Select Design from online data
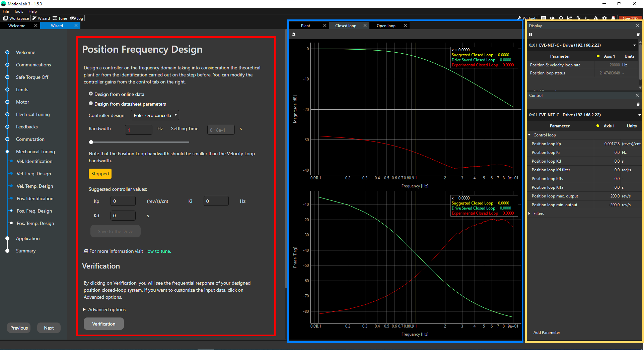Image resolution: width=644 pixels, height=350 pixels. 91,94
